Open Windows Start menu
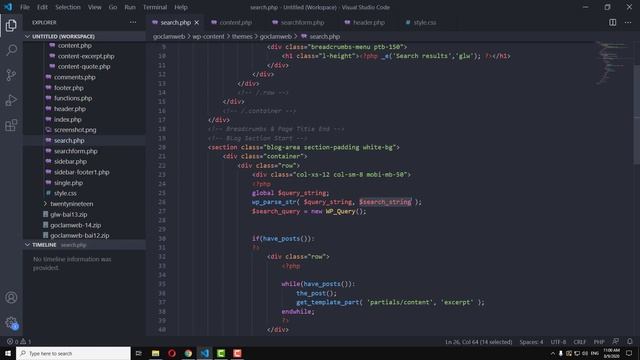 click(8, 353)
